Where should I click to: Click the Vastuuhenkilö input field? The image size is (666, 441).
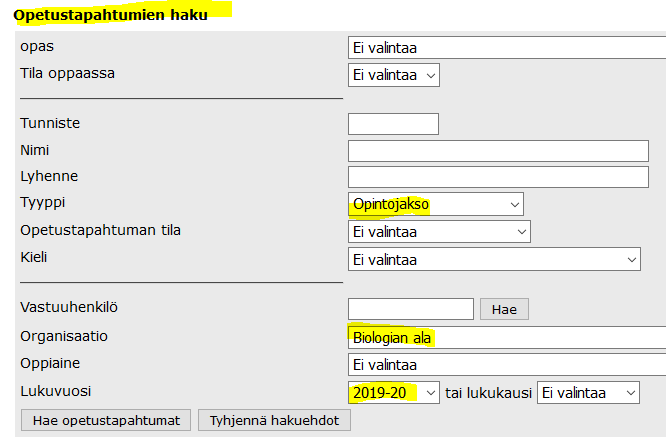[x=410, y=309]
